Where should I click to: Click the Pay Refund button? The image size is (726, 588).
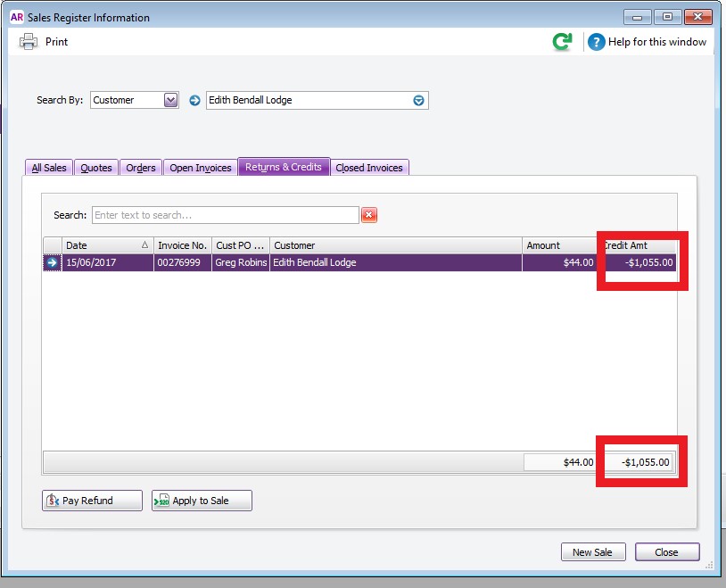pyautogui.click(x=92, y=501)
